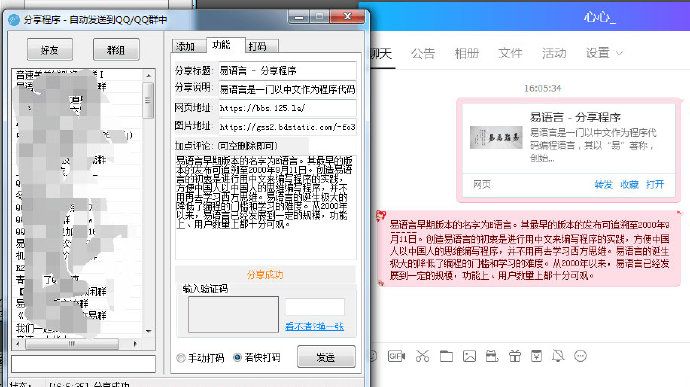The width and height of the screenshot is (690, 387).
Task: Open the 文件 tab in group chat
Action: 510,53
